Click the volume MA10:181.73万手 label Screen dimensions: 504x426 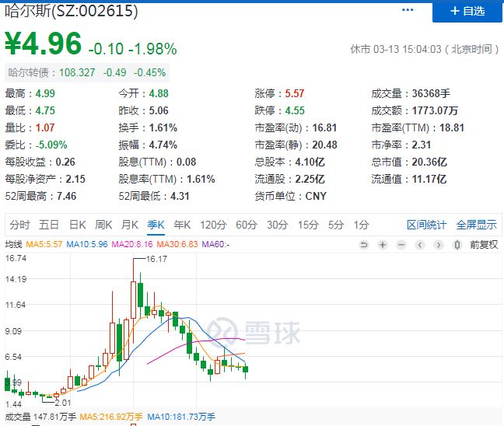coord(181,417)
